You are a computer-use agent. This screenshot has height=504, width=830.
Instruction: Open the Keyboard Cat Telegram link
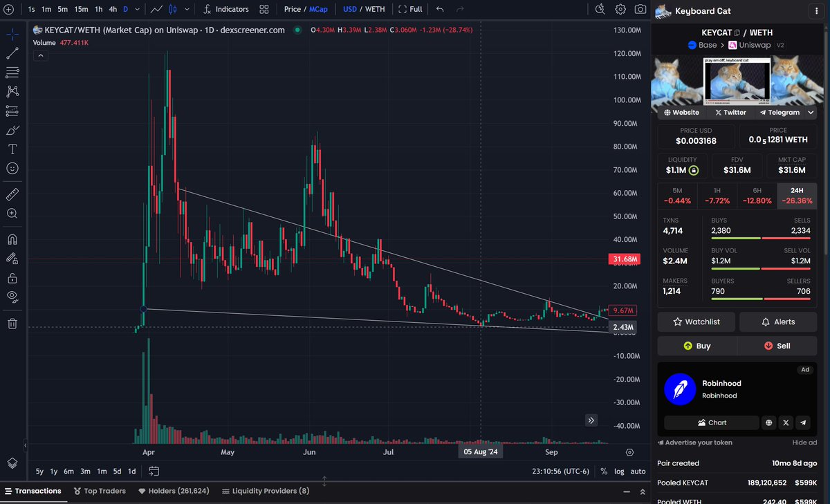(780, 112)
